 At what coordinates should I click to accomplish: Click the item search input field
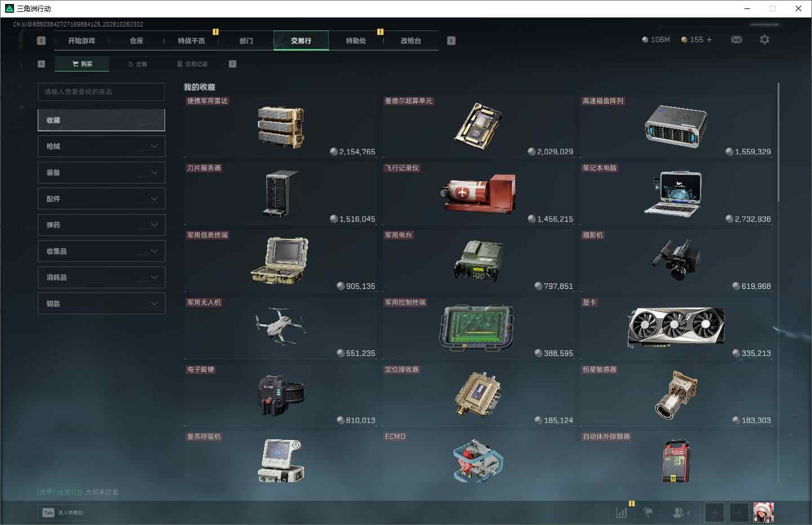pyautogui.click(x=101, y=92)
